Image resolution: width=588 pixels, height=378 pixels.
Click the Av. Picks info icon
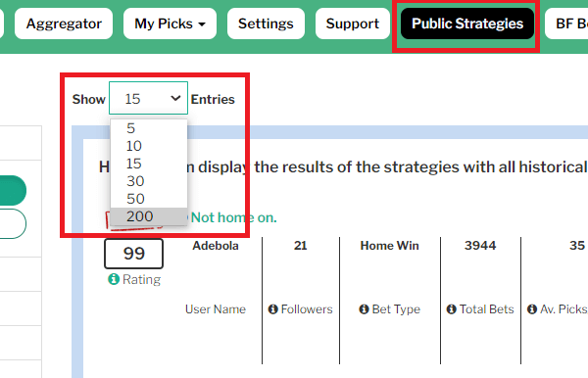tap(532, 309)
